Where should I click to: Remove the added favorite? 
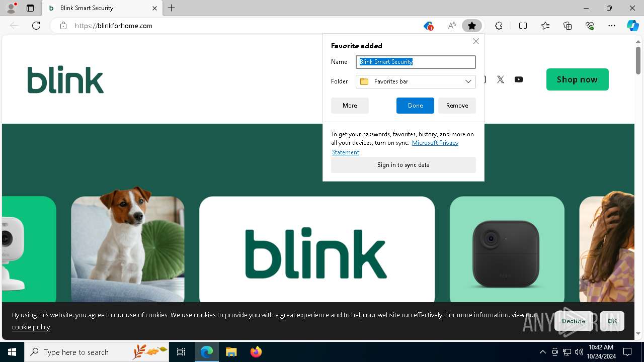(457, 106)
